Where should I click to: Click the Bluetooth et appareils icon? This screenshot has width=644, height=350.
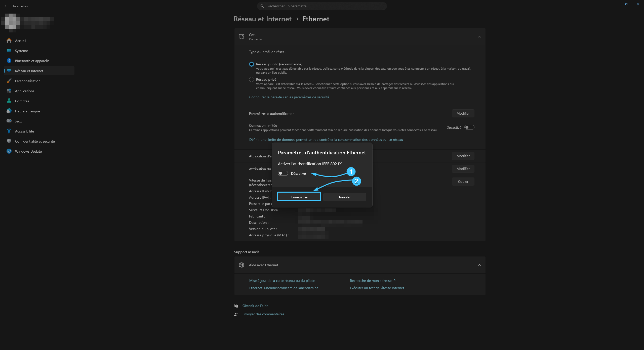(x=9, y=61)
